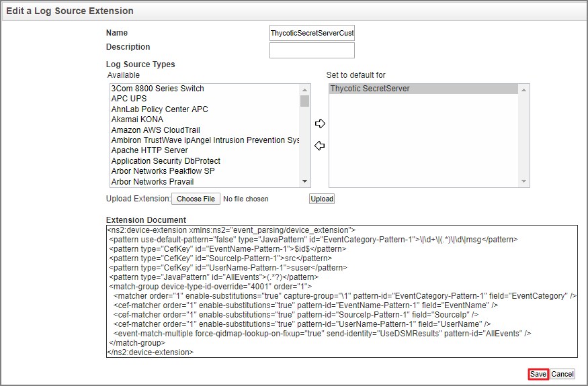Click scroll down arrow in Set to default list
The image size is (588, 386).
(x=523, y=181)
